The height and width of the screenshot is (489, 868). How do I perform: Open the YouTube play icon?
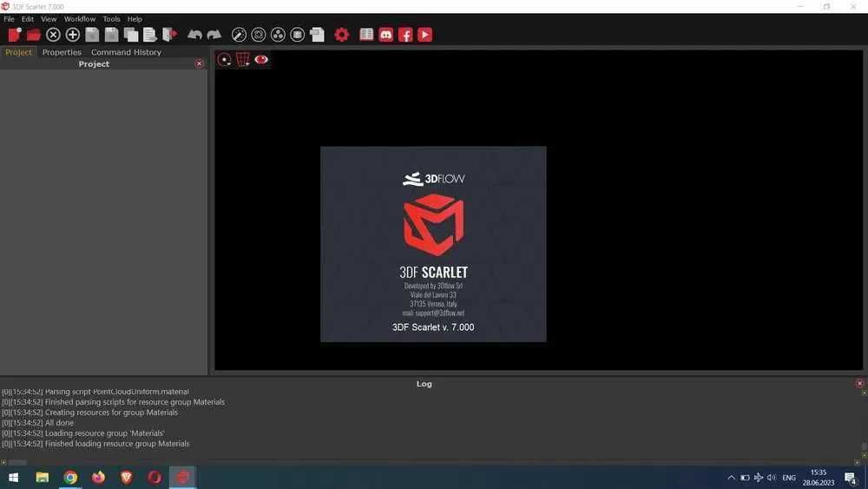pyautogui.click(x=424, y=35)
